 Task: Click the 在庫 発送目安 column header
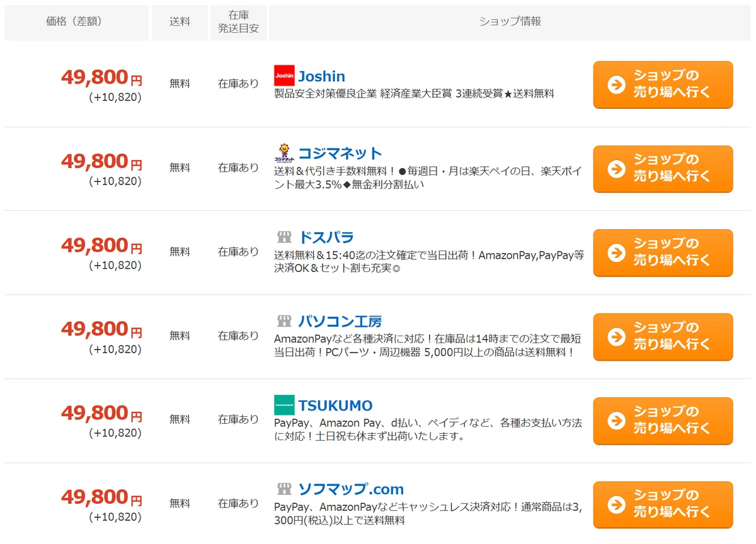pyautogui.click(x=238, y=23)
